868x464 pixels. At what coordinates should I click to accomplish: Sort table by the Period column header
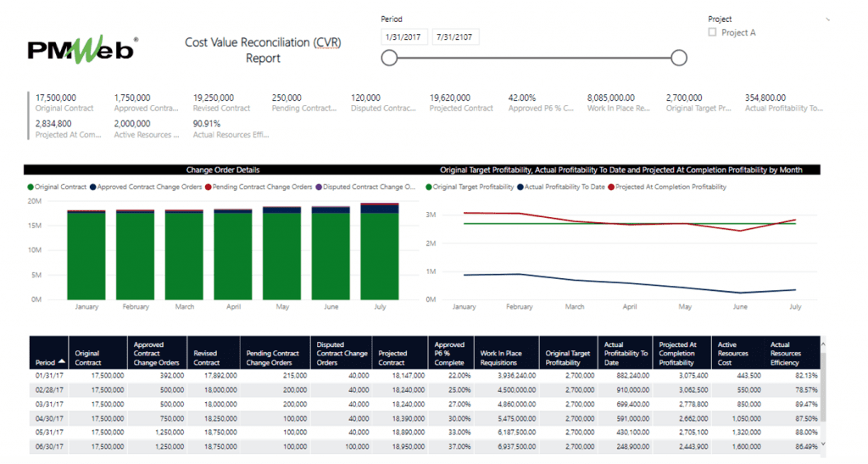click(49, 352)
